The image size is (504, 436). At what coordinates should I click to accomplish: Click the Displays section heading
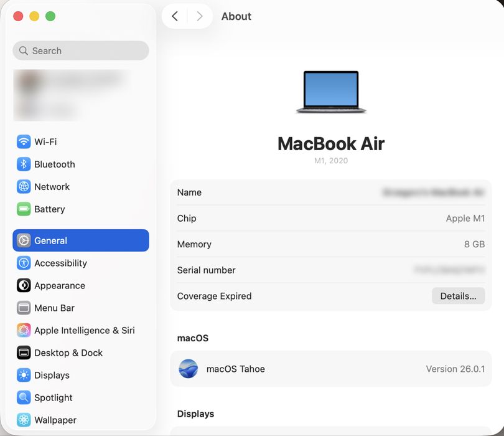click(x=195, y=414)
